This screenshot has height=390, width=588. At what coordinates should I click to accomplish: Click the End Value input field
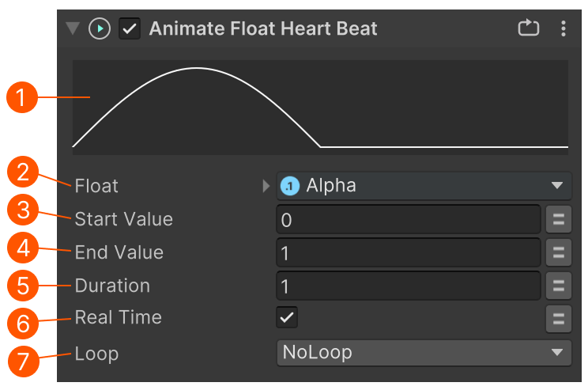[409, 252]
